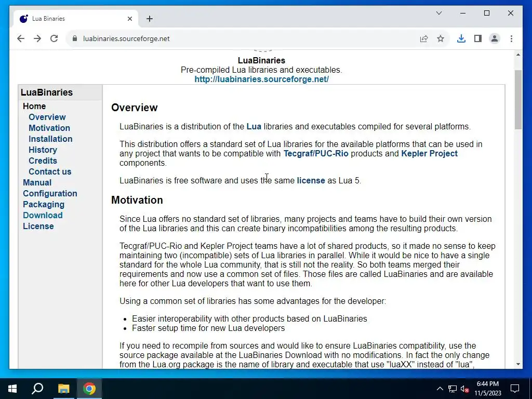The height and width of the screenshot is (399, 532).
Task: Open Contact us in the sidebar
Action: (x=50, y=171)
